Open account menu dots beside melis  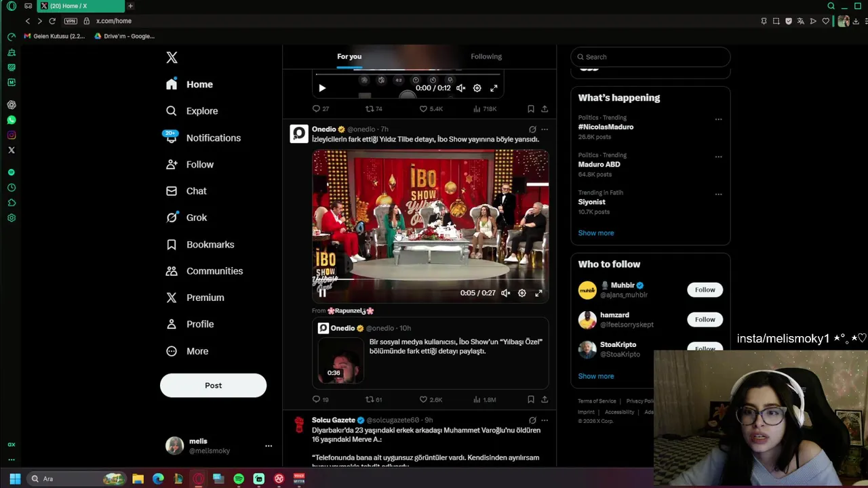tap(269, 446)
